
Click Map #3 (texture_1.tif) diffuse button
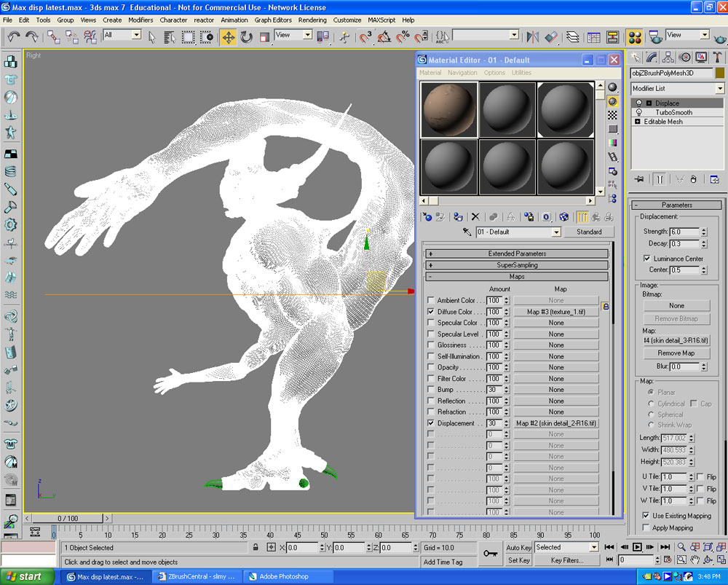click(555, 312)
